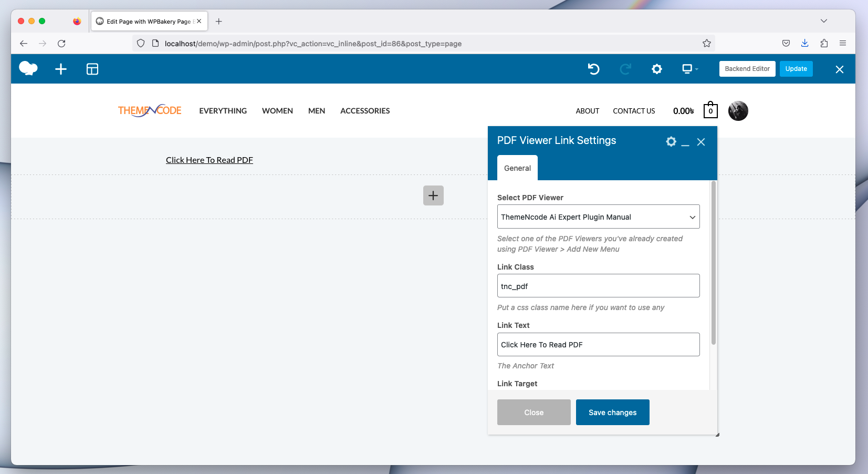Switch to Backend Editor
This screenshot has width=868, height=474.
[747, 69]
